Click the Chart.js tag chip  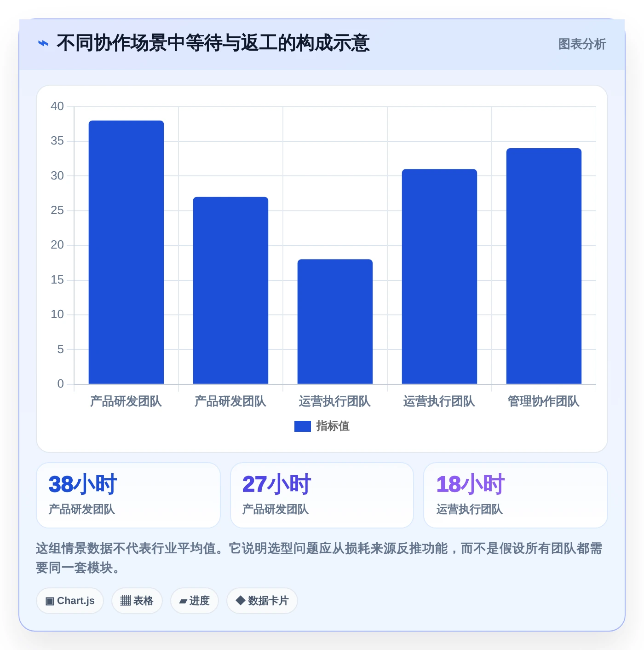point(70,601)
